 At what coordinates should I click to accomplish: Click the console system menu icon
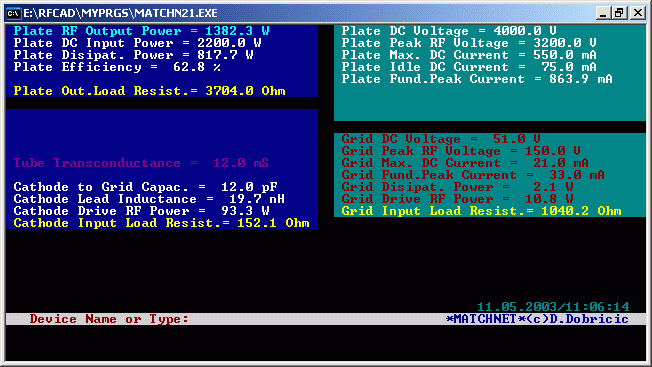13,13
